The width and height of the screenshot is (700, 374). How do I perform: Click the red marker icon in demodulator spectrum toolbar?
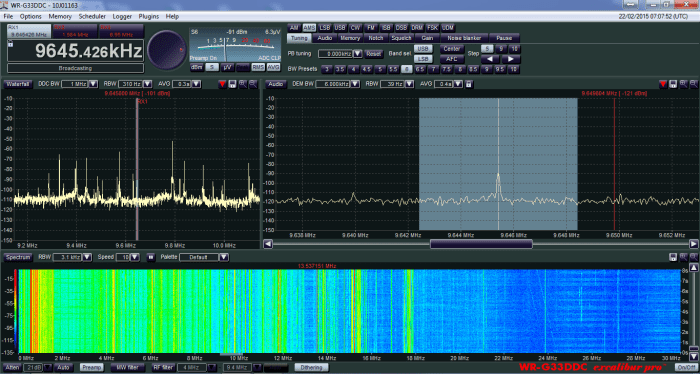point(662,84)
